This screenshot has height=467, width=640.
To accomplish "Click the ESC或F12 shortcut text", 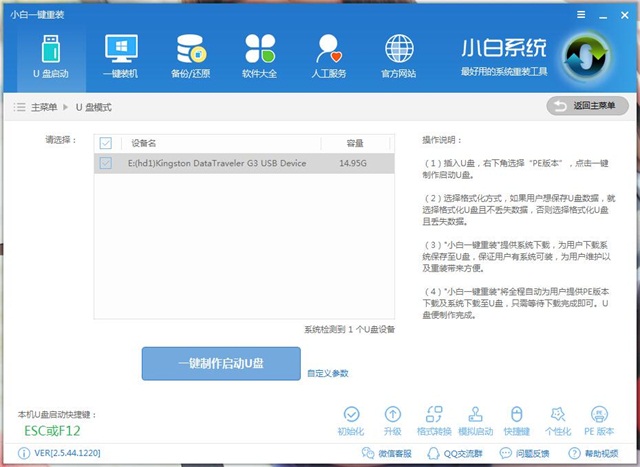I will click(x=52, y=431).
